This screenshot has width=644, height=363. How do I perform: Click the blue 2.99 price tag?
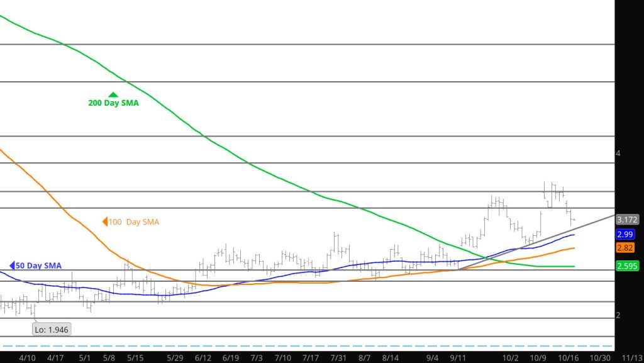coord(625,234)
